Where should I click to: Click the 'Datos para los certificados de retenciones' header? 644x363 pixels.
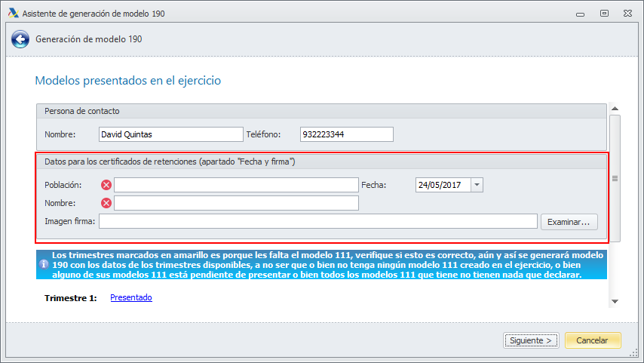tap(321, 162)
